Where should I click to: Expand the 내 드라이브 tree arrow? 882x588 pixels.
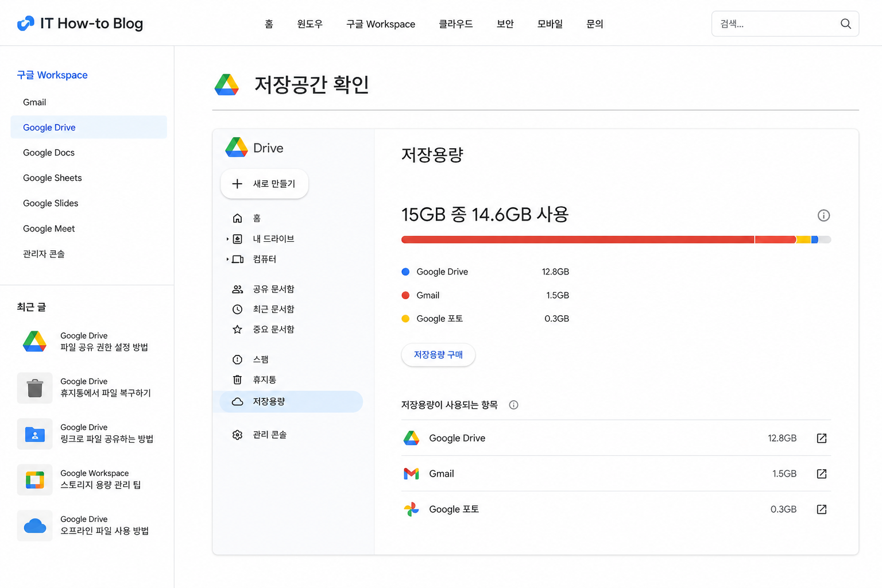tap(227, 239)
